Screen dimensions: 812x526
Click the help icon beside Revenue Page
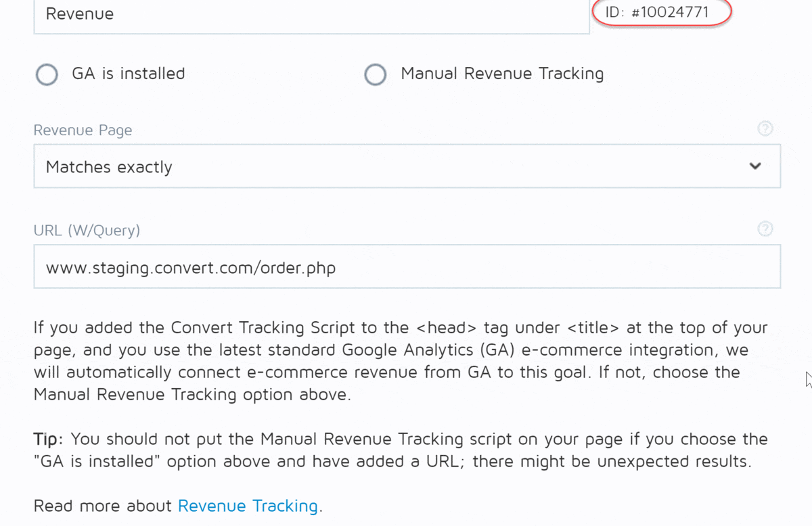click(765, 128)
